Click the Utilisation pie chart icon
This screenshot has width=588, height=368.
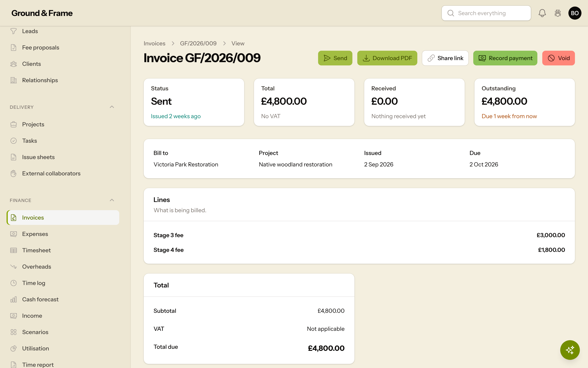coord(14,348)
